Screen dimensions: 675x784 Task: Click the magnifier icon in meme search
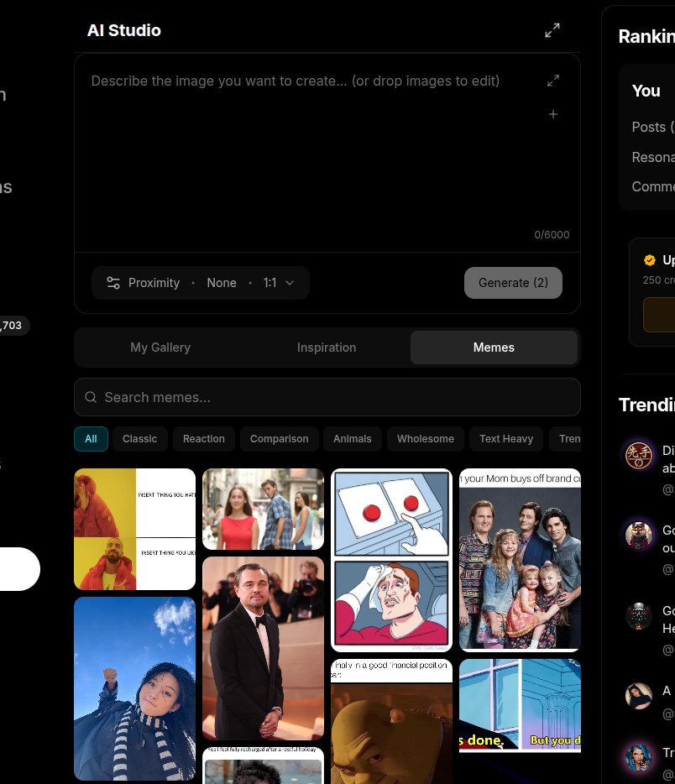pos(91,398)
